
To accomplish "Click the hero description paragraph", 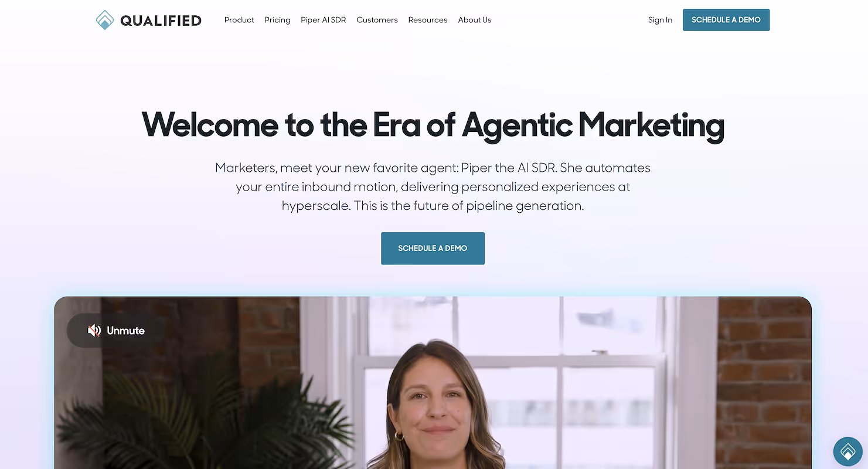I will [x=433, y=187].
